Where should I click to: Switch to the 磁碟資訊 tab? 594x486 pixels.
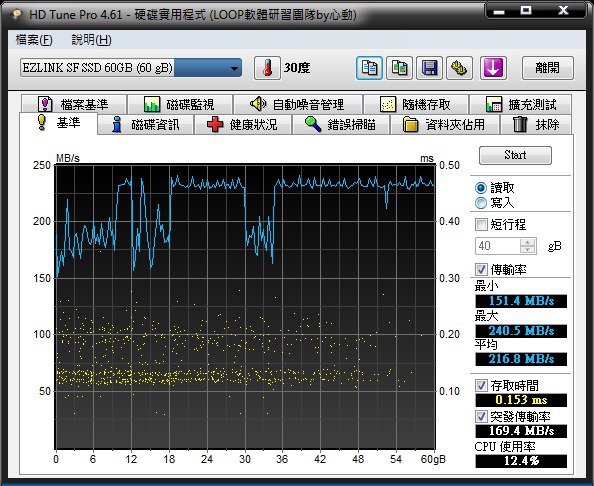point(146,124)
